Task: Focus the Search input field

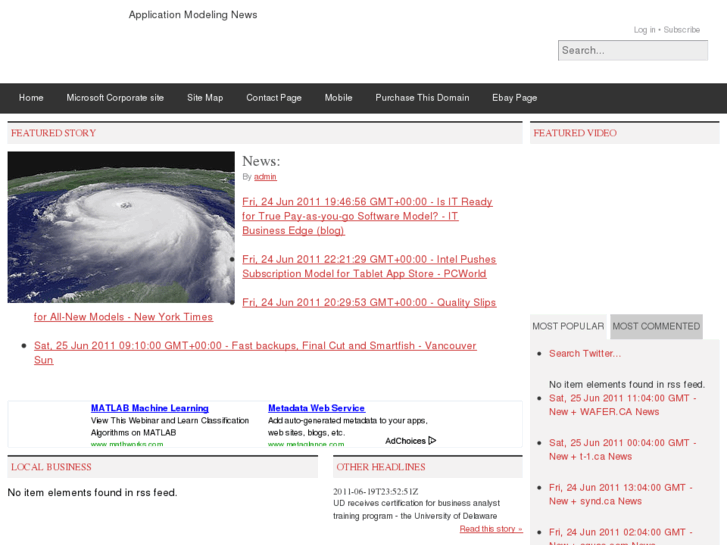Action: [x=633, y=50]
